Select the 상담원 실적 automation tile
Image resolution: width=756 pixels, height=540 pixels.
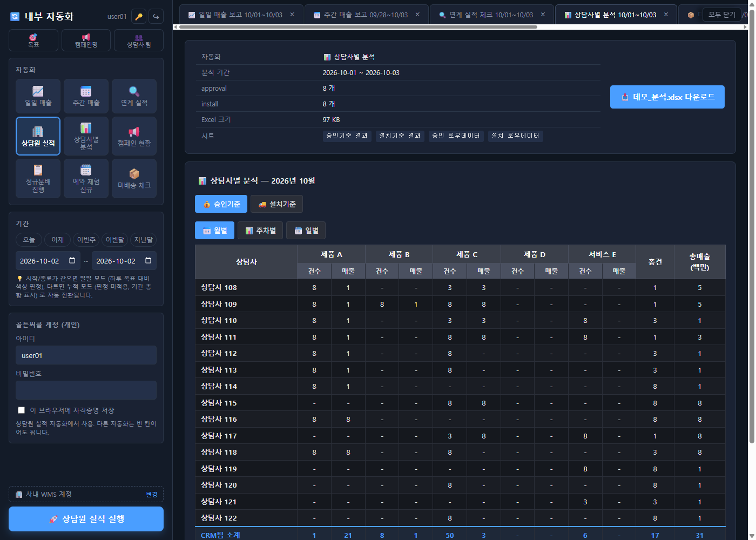coord(38,136)
